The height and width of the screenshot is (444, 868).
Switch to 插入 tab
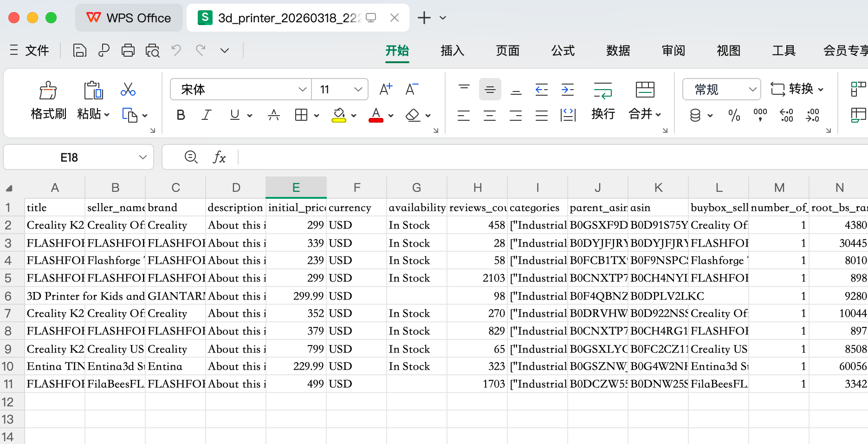point(453,50)
